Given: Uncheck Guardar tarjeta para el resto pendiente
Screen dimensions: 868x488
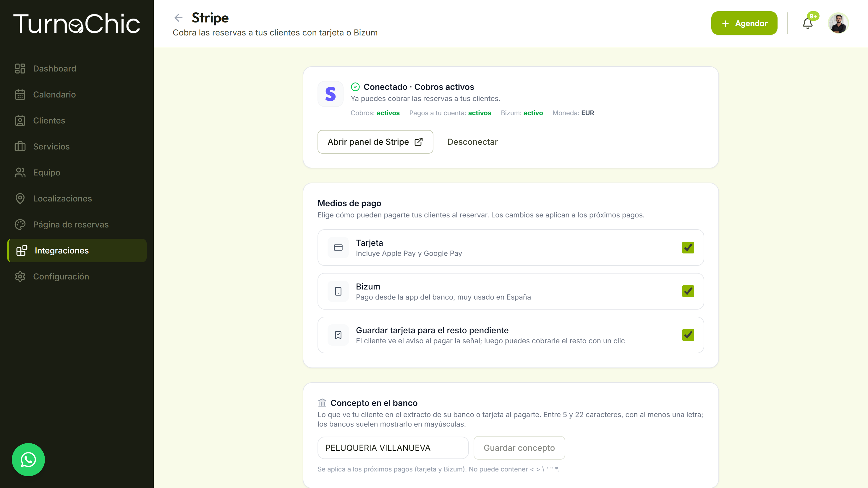Looking at the screenshot, I should (688, 335).
